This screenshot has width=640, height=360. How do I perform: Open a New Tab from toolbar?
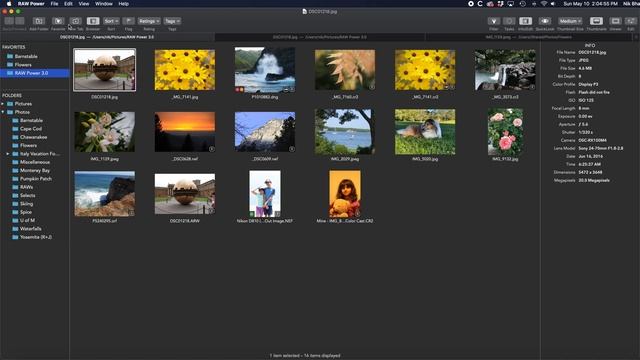tap(76, 21)
